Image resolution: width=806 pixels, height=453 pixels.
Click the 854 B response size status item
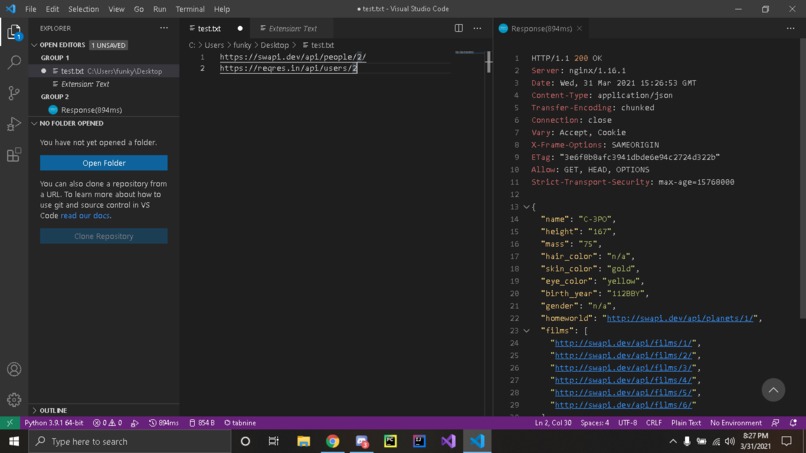pyautogui.click(x=202, y=423)
